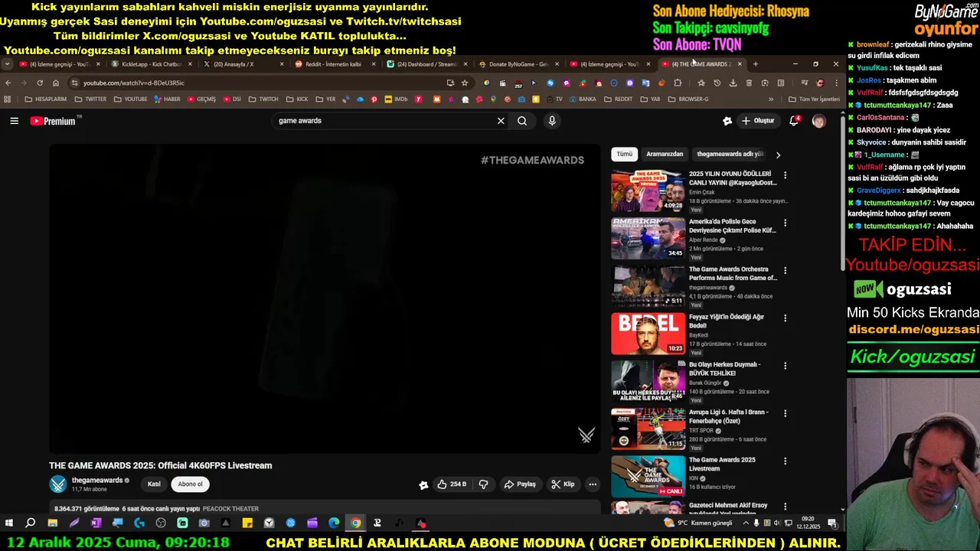Viewport: 980px width, 551px height.
Task: Open the REDDIT bookmark folder
Action: pos(619,99)
